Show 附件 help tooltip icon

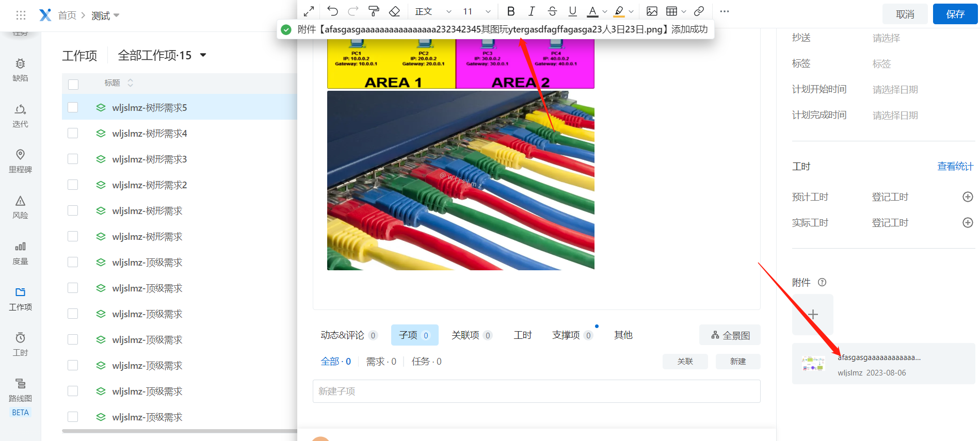tap(822, 282)
